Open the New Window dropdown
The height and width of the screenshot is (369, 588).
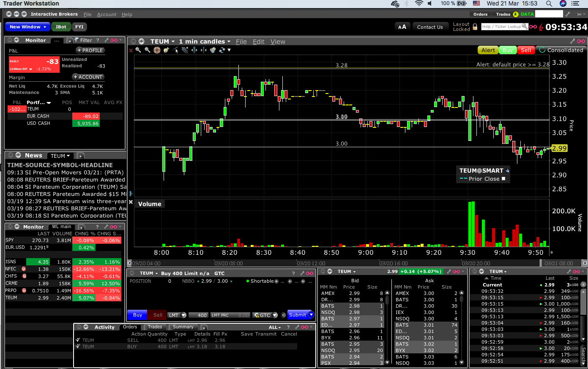tap(28, 27)
